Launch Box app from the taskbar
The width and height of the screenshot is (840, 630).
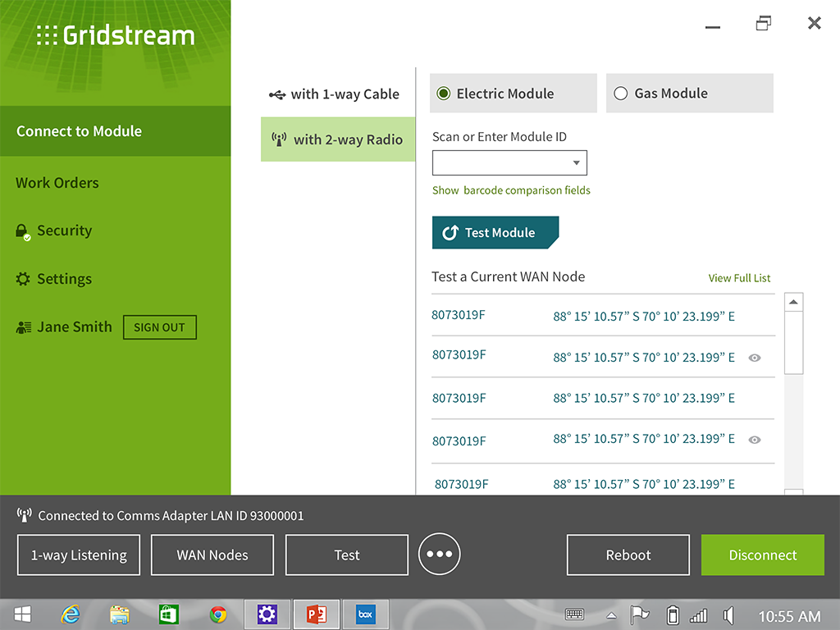[365, 614]
